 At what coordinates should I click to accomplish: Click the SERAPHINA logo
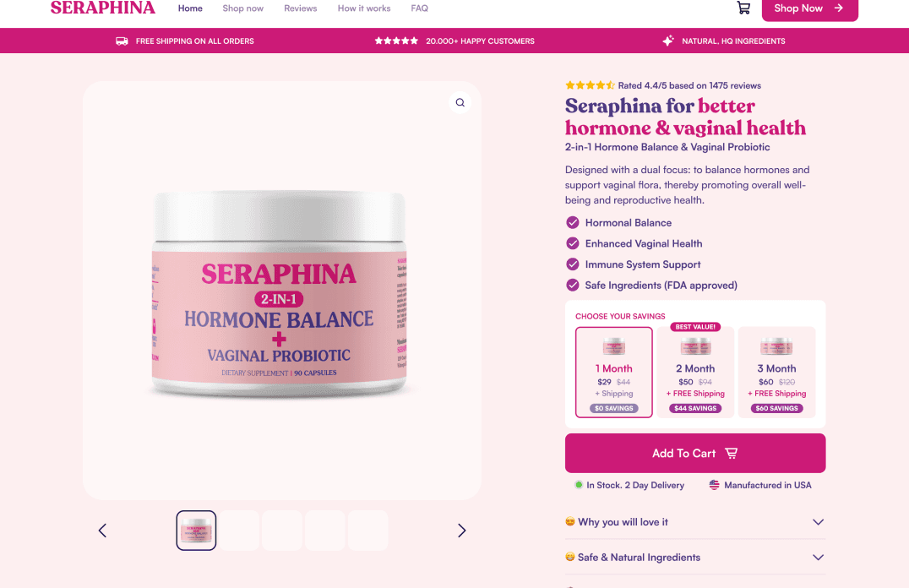tap(102, 8)
